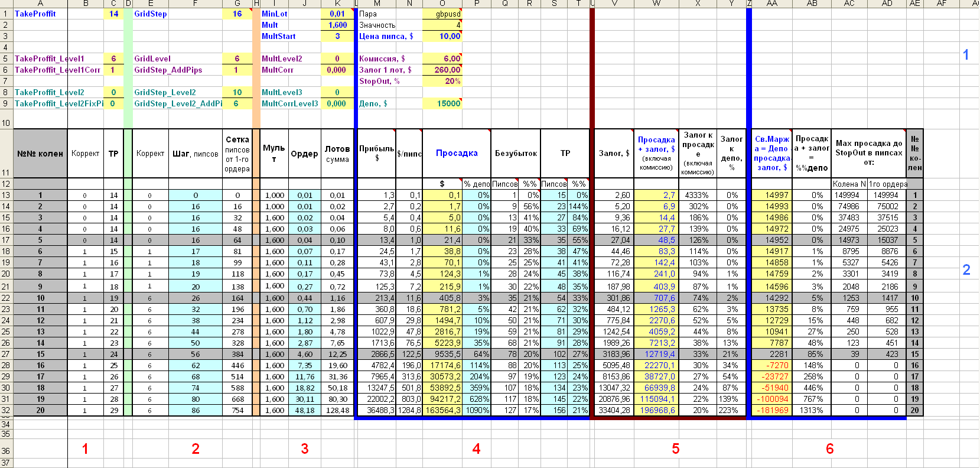Screen dimensions: 980x468
Task: Select the commission value 6,00
Action: [x=442, y=58]
